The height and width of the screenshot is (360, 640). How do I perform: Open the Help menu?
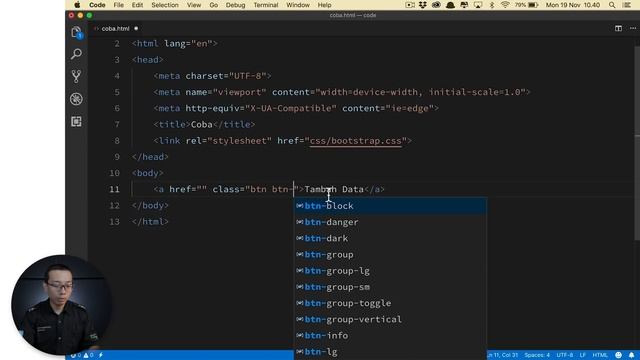click(324, 5)
